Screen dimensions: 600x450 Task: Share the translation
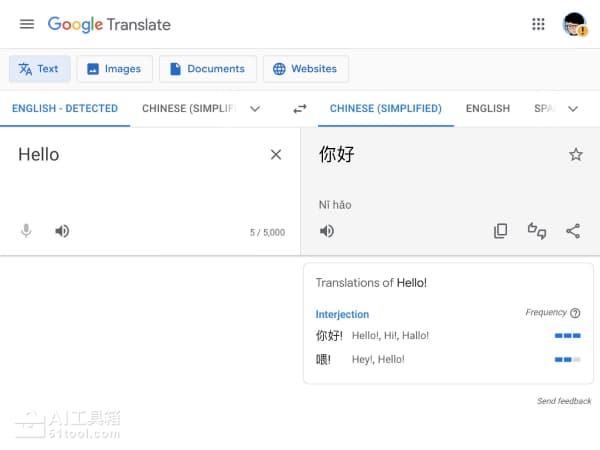tap(573, 231)
